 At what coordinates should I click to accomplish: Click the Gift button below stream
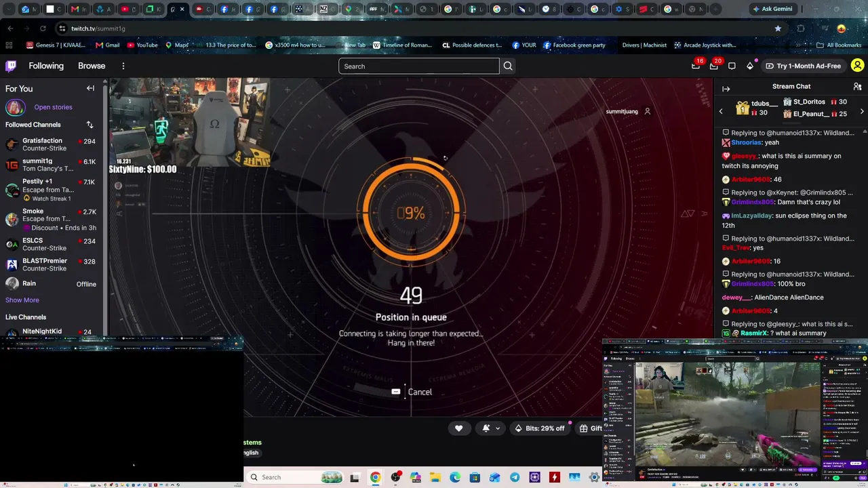click(589, 428)
